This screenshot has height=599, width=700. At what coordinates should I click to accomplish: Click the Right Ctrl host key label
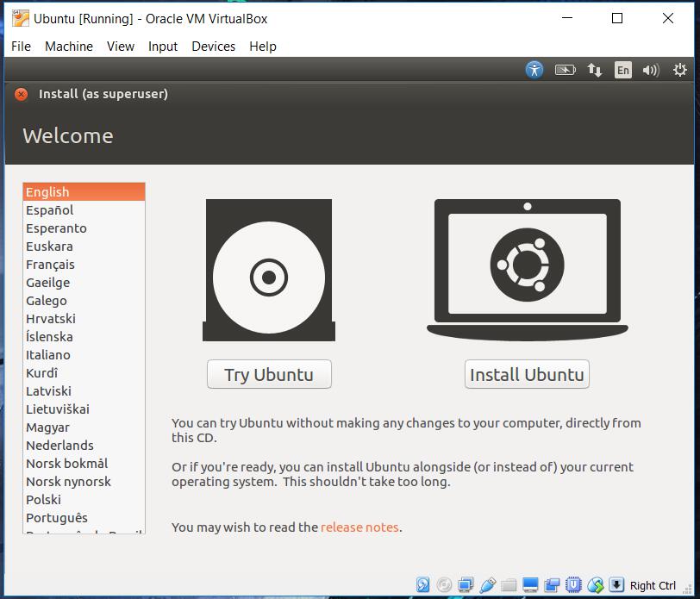coord(653,585)
